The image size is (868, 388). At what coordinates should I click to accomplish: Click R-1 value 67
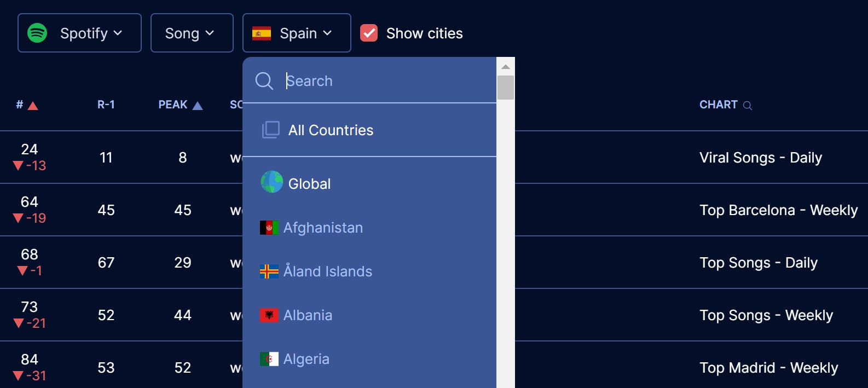[106, 263]
